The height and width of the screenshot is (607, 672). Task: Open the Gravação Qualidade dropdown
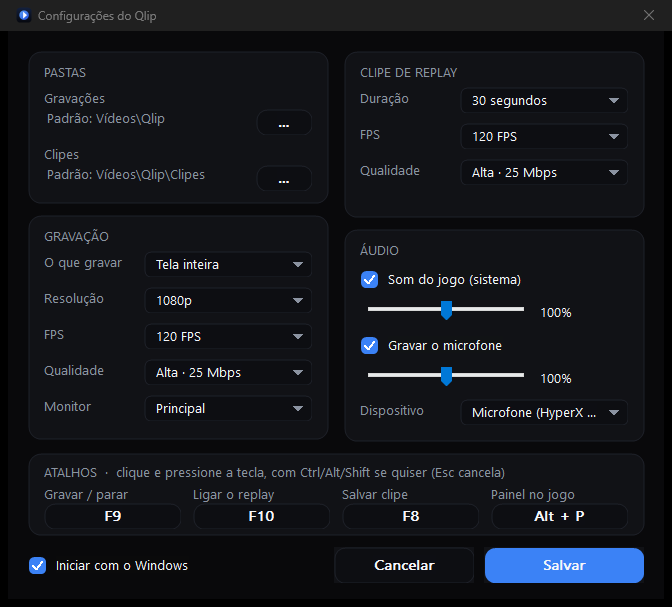click(228, 373)
